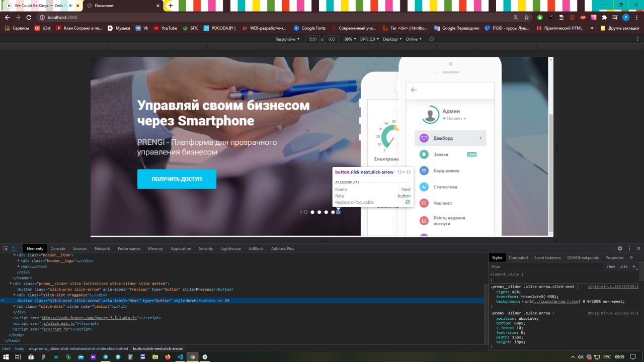Open the Online throttling dropdown
The width and height of the screenshot is (644, 362).
pos(414,39)
